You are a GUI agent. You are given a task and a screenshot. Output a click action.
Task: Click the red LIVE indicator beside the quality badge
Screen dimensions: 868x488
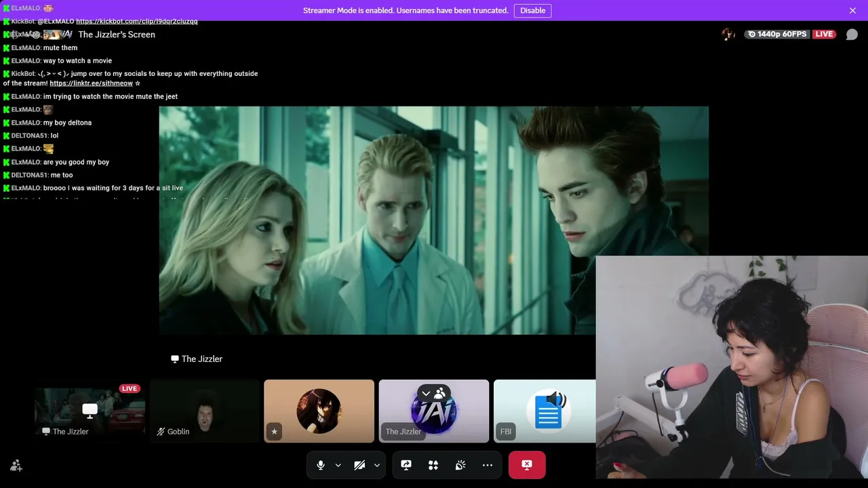(x=824, y=35)
